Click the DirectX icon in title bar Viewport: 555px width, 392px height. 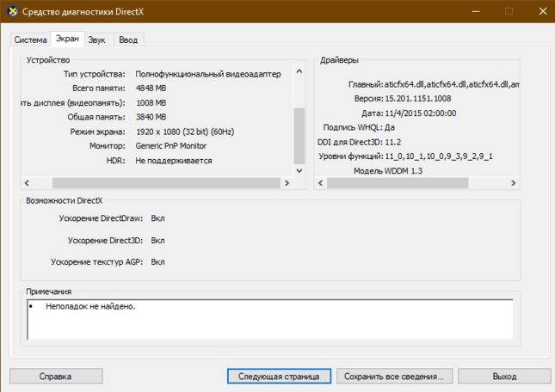pyautogui.click(x=12, y=11)
